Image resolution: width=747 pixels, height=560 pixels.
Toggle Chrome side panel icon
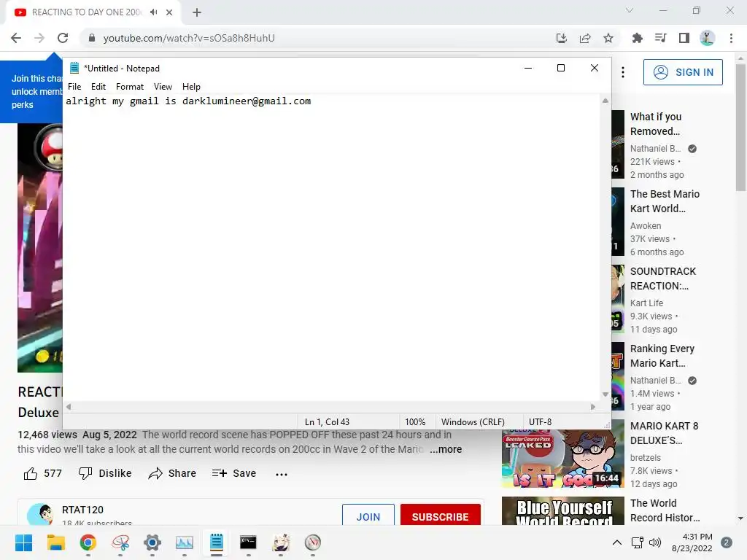pos(684,38)
